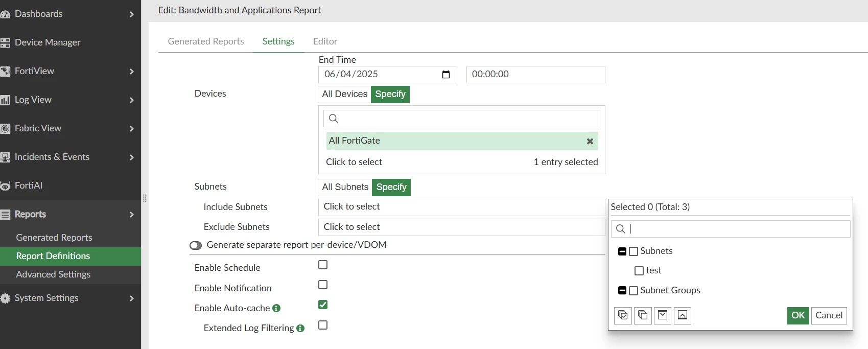Expand the System Settings chevron
The height and width of the screenshot is (349, 868).
(131, 298)
